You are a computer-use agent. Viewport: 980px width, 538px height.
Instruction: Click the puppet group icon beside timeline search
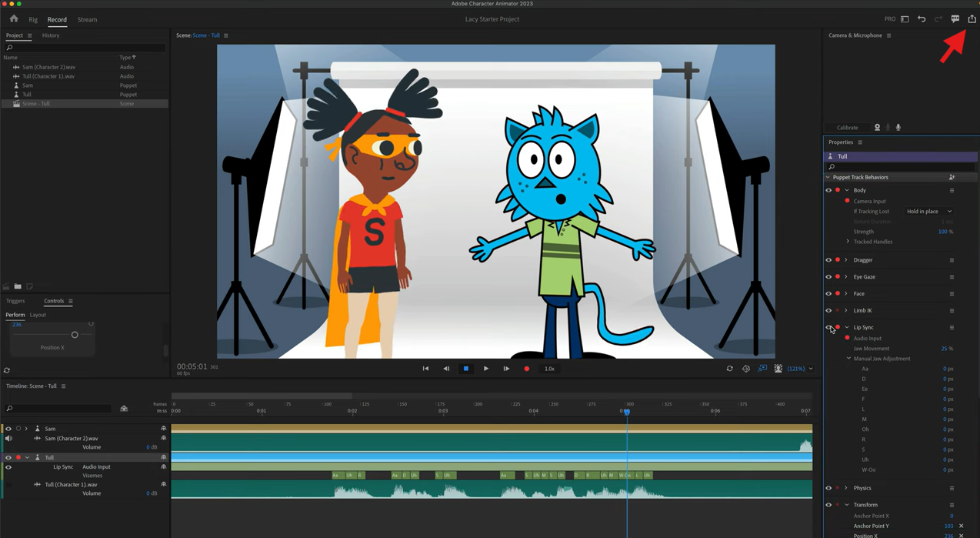click(x=124, y=409)
